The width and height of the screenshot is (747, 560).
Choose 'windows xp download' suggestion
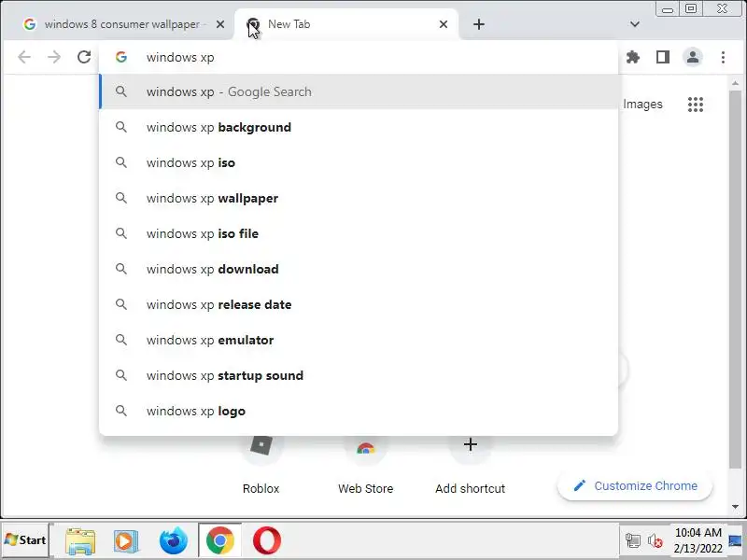point(359,269)
